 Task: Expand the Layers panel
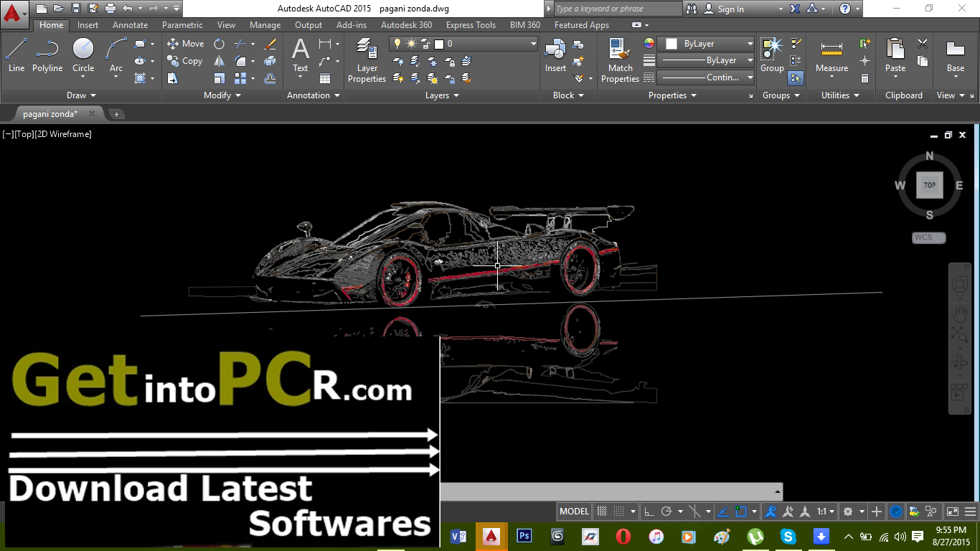tap(442, 95)
